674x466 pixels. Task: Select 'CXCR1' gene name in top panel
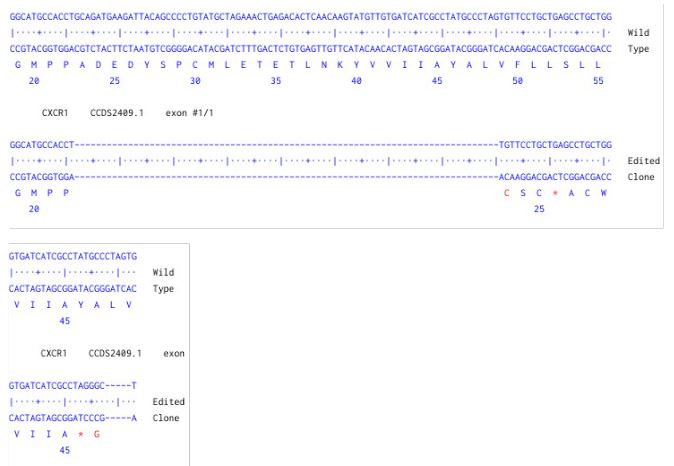tap(55, 113)
